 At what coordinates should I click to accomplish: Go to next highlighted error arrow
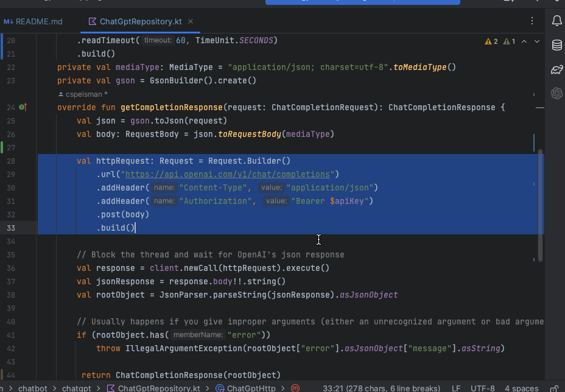[537, 41]
